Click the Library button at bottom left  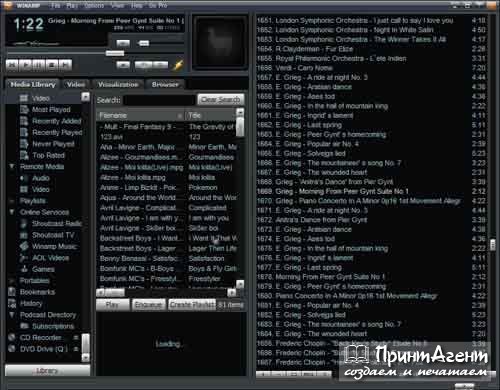[47, 370]
